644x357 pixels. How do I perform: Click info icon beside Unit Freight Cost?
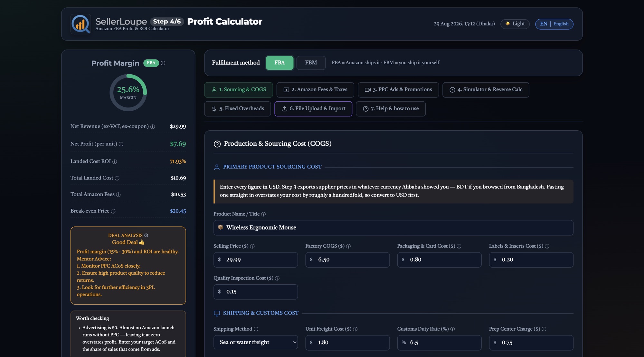click(355, 329)
